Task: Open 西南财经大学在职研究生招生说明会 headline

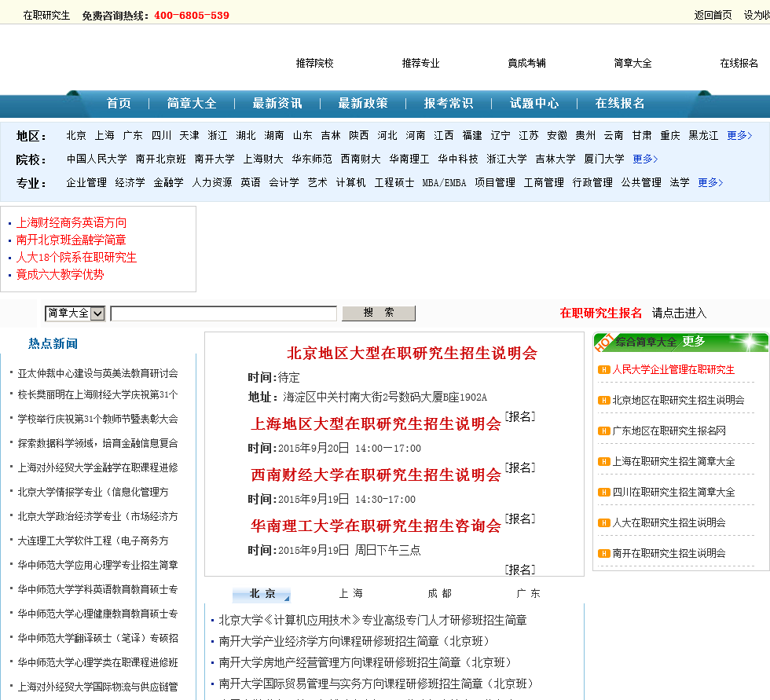Action: tap(376, 475)
